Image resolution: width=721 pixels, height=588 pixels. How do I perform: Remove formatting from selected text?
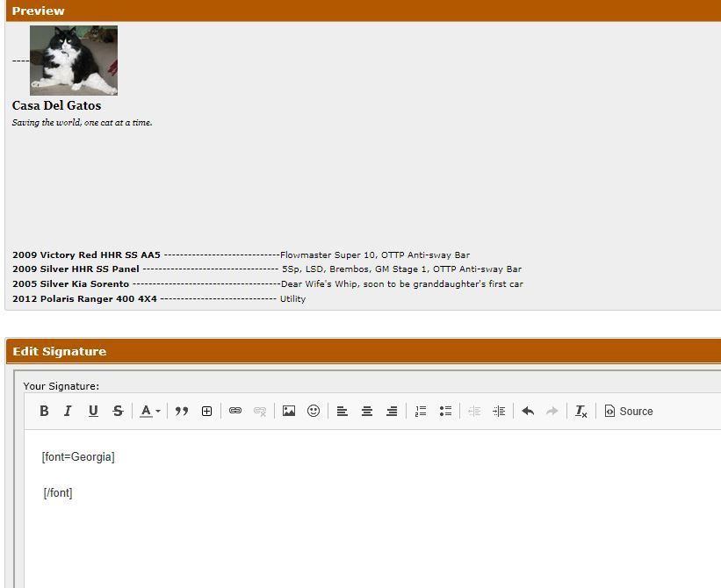pyautogui.click(x=580, y=411)
